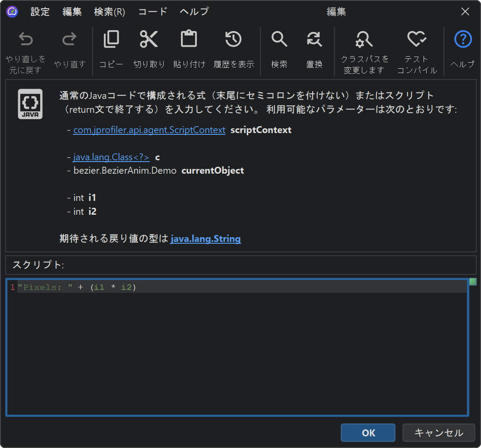Click the undo (やり直しを元に戻す) icon
The image size is (481, 448).
(x=25, y=40)
